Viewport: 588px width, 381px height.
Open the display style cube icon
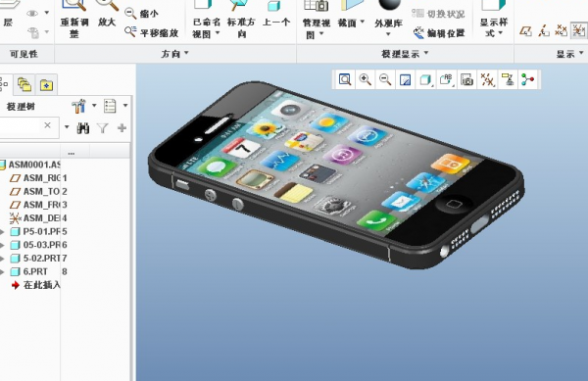(425, 79)
